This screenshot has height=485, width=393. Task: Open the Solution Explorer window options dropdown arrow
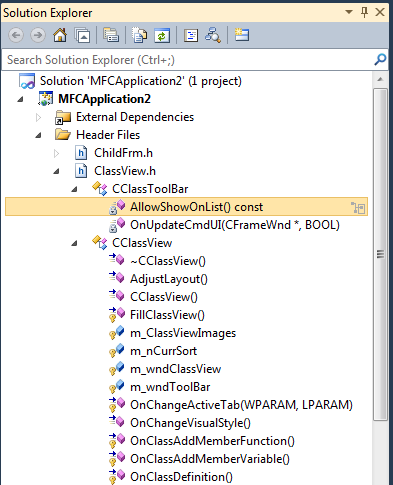(349, 12)
